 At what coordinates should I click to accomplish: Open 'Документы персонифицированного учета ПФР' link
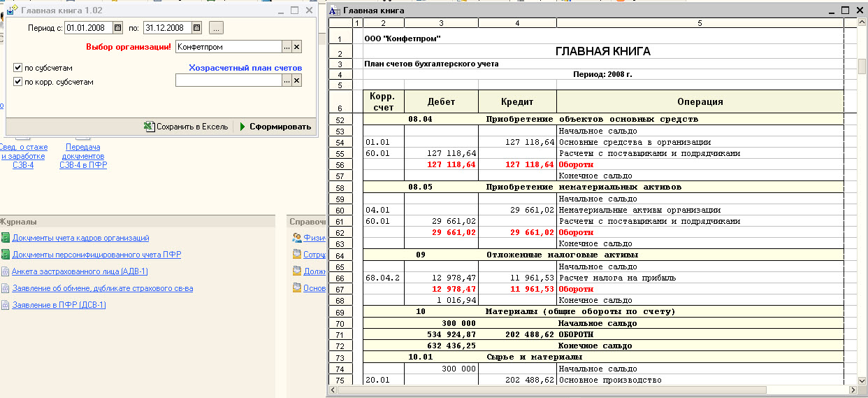96,255
